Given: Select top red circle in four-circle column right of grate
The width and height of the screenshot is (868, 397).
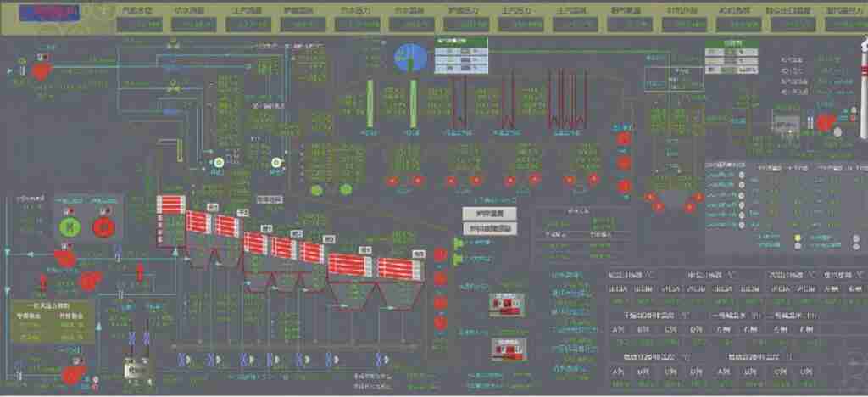Looking at the screenshot, I should [x=440, y=254].
